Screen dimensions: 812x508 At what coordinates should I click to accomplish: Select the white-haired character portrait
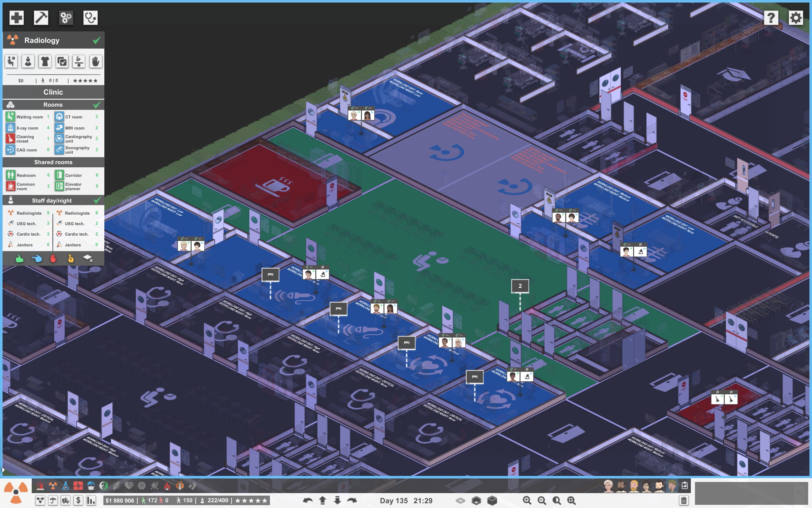tap(608, 485)
